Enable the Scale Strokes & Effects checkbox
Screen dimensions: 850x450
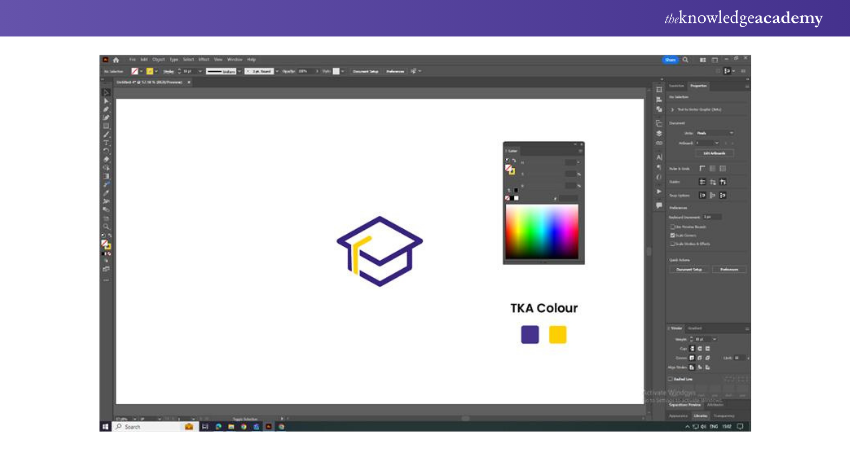672,243
